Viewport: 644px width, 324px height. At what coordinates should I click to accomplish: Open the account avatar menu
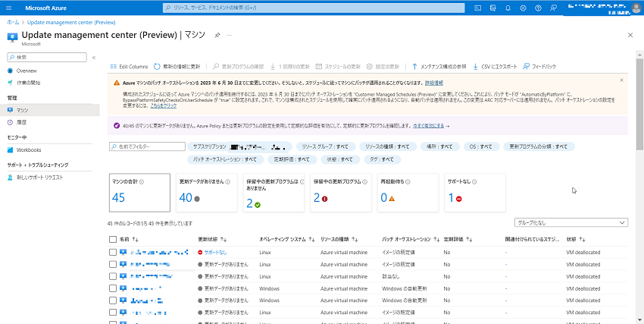click(x=636, y=8)
